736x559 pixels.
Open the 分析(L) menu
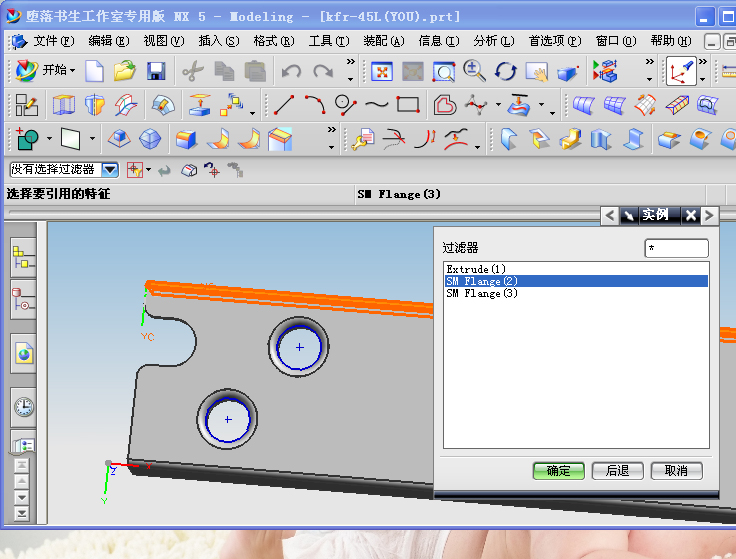(494, 41)
